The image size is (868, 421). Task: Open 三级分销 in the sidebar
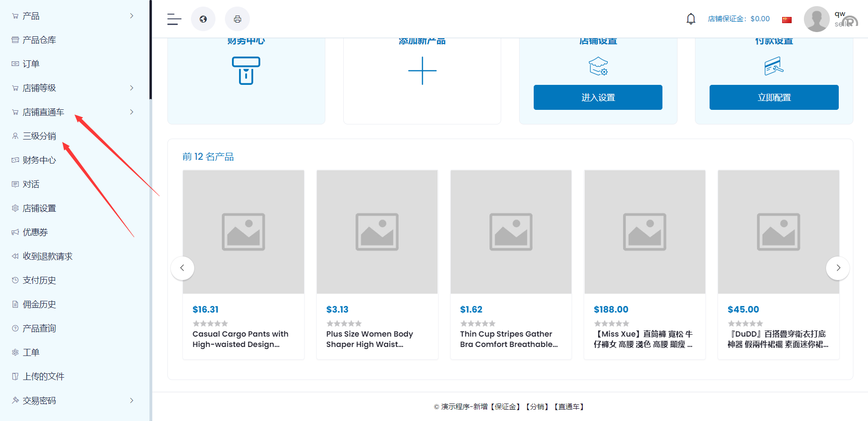tap(40, 136)
